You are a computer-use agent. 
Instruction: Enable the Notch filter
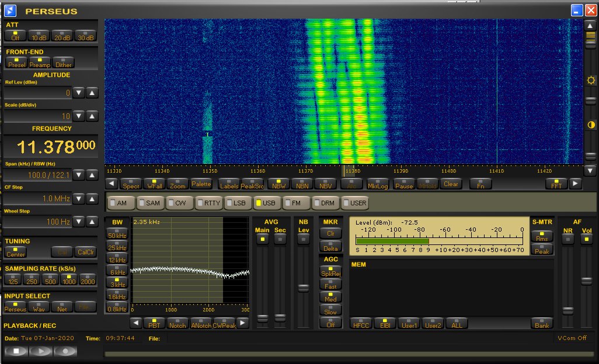point(177,324)
